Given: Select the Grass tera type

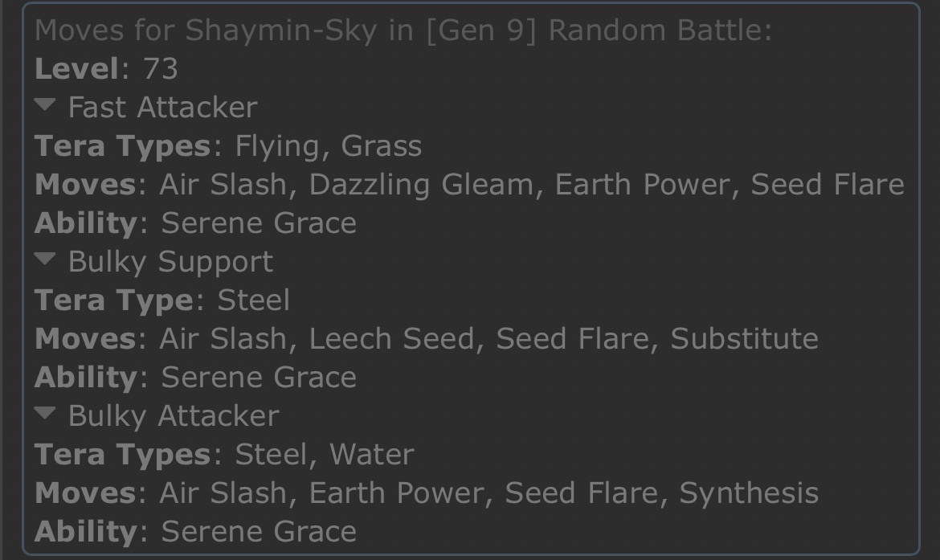Looking at the screenshot, I should tap(382, 145).
